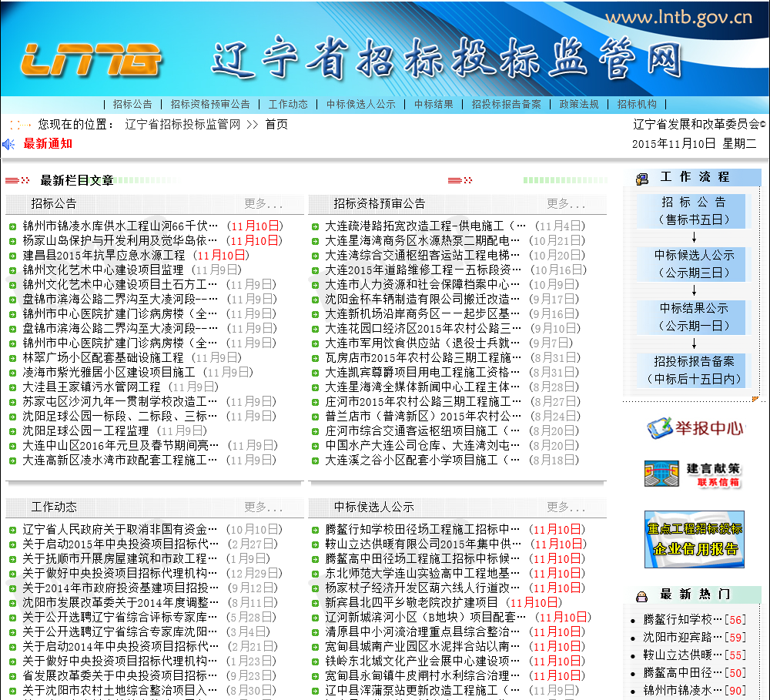Open 工作动态 from the navigation bar
This screenshot has height=700, width=770.
(x=288, y=104)
